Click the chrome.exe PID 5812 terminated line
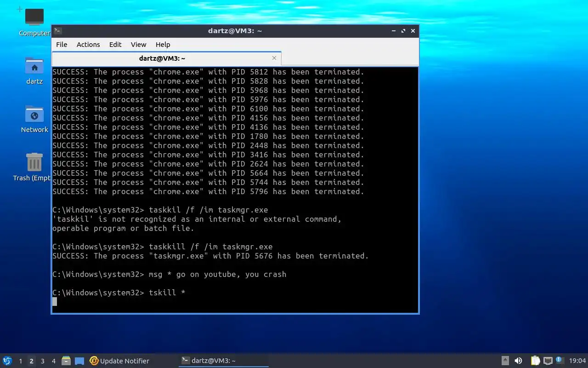 point(208,72)
